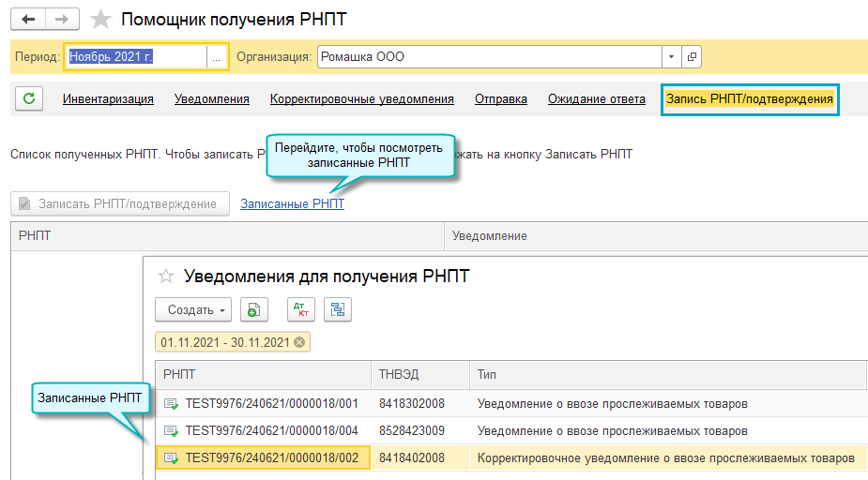Viewport: 868px width, 480px height.
Task: Click the back navigation arrow
Action: pyautogui.click(x=28, y=20)
